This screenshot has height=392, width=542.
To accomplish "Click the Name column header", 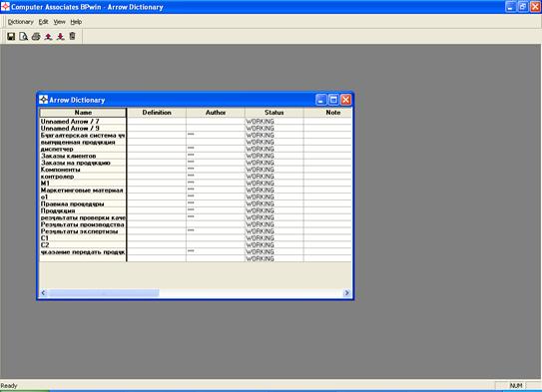I will 83,113.
